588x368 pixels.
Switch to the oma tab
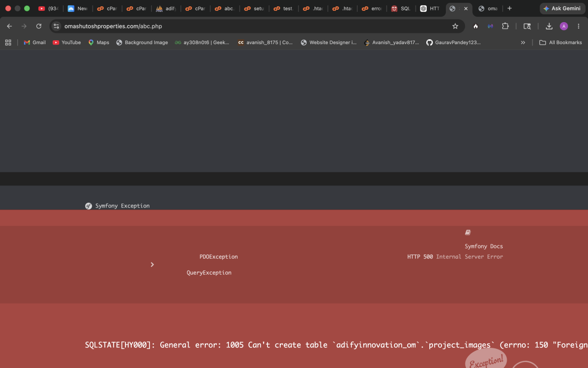click(488, 8)
